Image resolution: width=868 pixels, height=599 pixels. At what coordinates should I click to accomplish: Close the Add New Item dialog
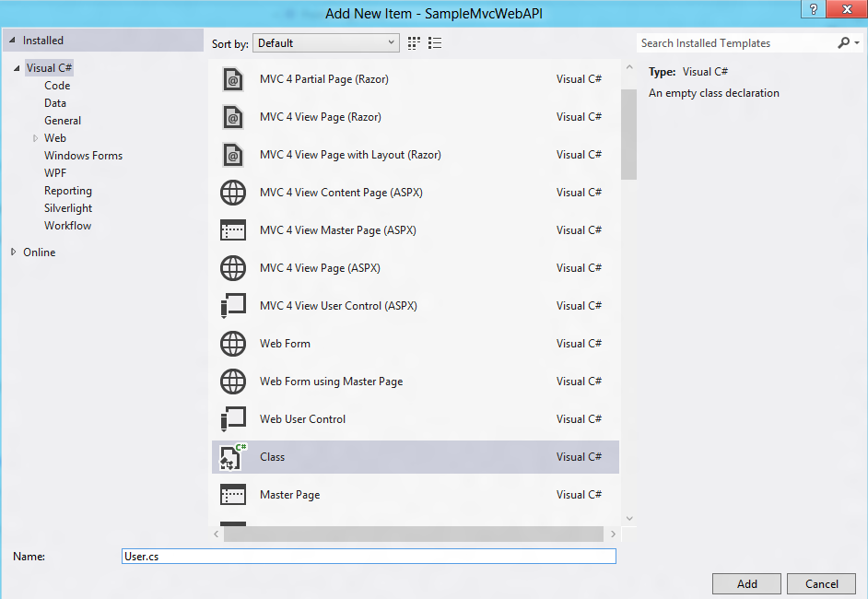coord(847,9)
